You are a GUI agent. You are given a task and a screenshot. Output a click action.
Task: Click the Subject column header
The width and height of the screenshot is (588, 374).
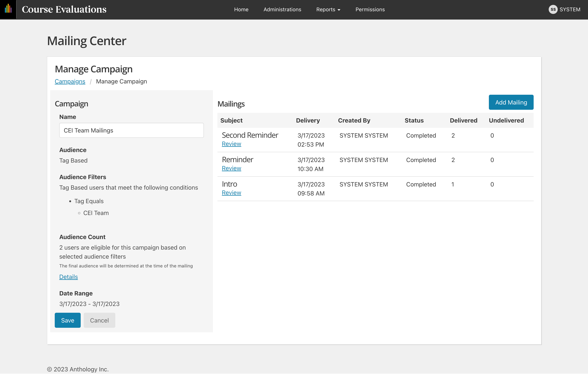[x=231, y=120]
